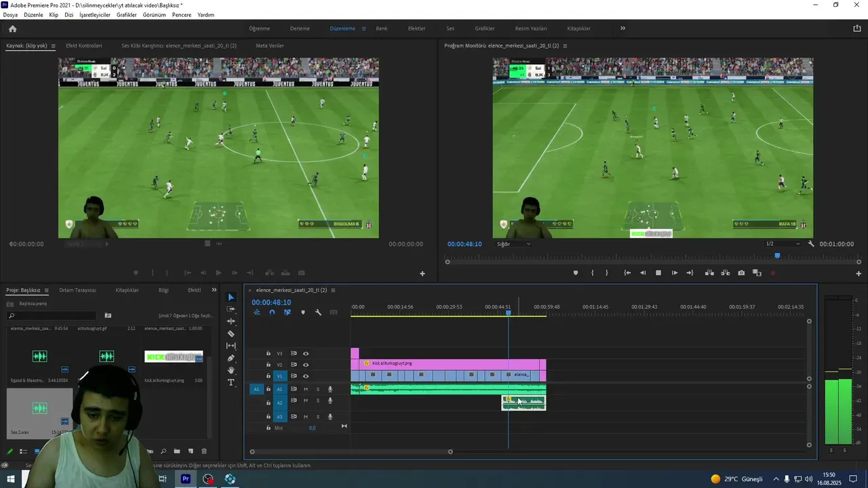
Task: Open Source panel menu icon
Action: [53, 45]
